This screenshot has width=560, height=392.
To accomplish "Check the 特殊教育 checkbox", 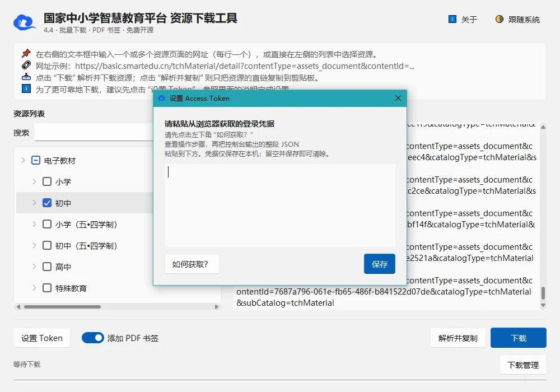I will click(x=47, y=288).
